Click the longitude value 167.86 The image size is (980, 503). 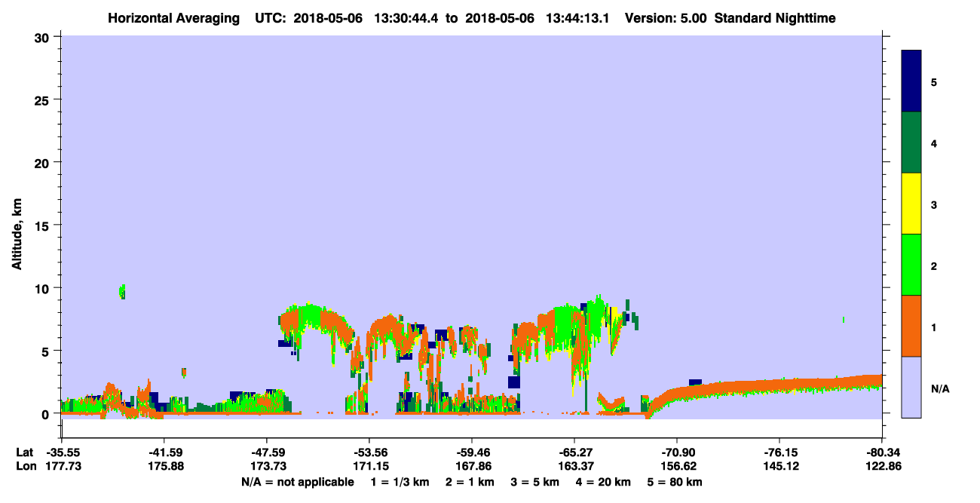(x=472, y=466)
